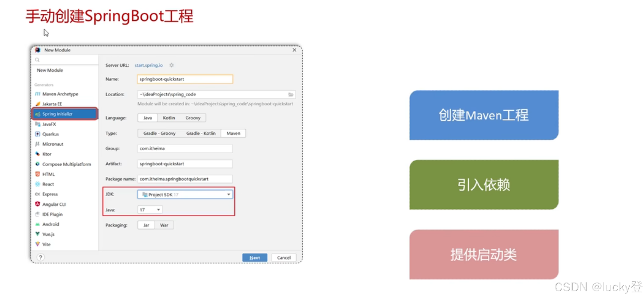Image resolution: width=644 pixels, height=298 pixels.
Task: Click the blue 创建Maven工程 box
Action: [x=484, y=115]
